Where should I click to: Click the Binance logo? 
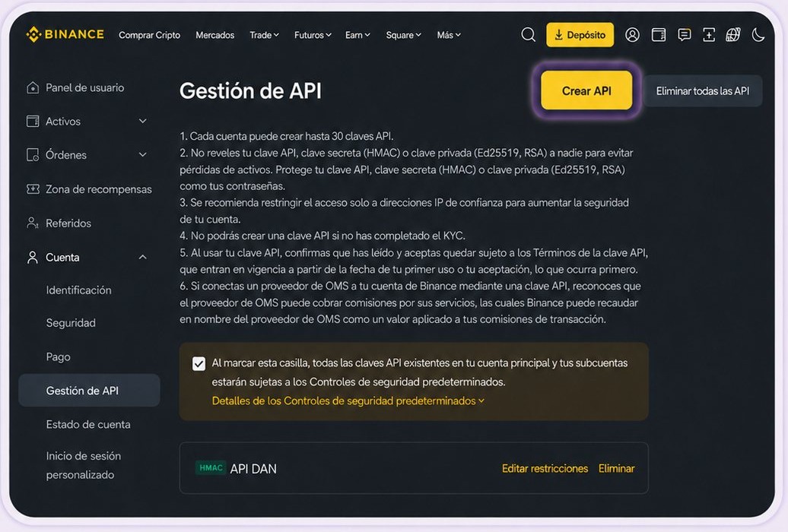[65, 34]
